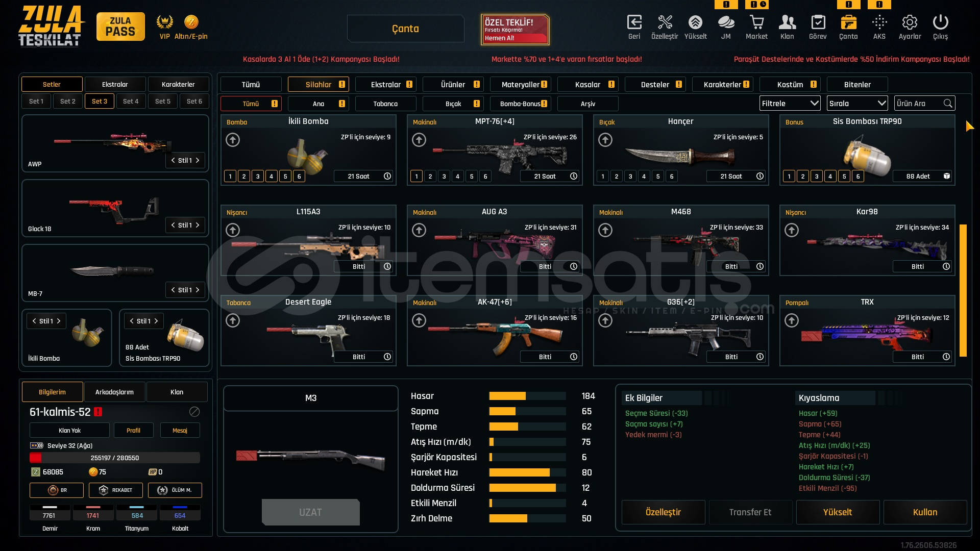The height and width of the screenshot is (551, 980).
Task: Click next style arrow for AWP
Action: (x=198, y=160)
